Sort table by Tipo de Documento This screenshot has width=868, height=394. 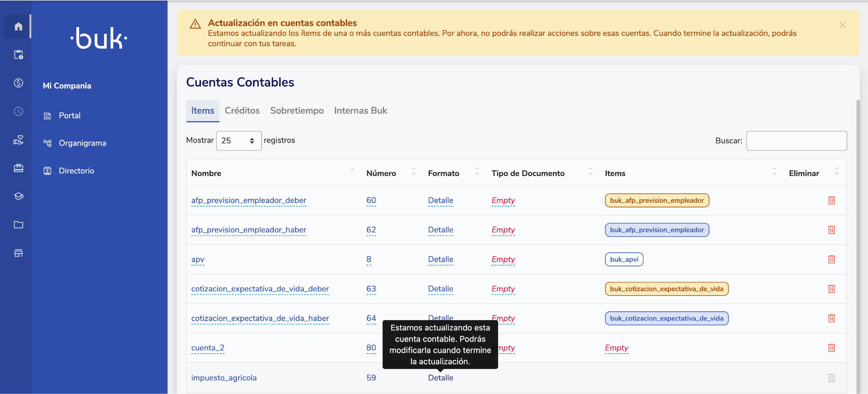point(590,172)
